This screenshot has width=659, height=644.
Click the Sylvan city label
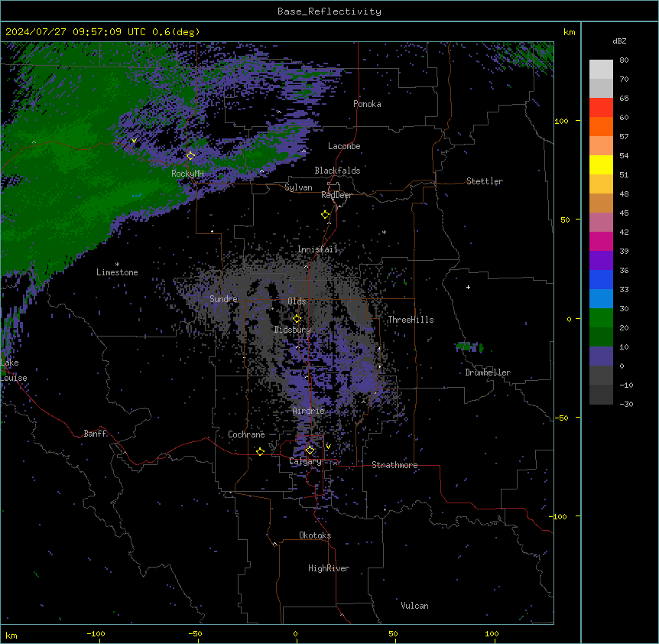[x=298, y=187]
